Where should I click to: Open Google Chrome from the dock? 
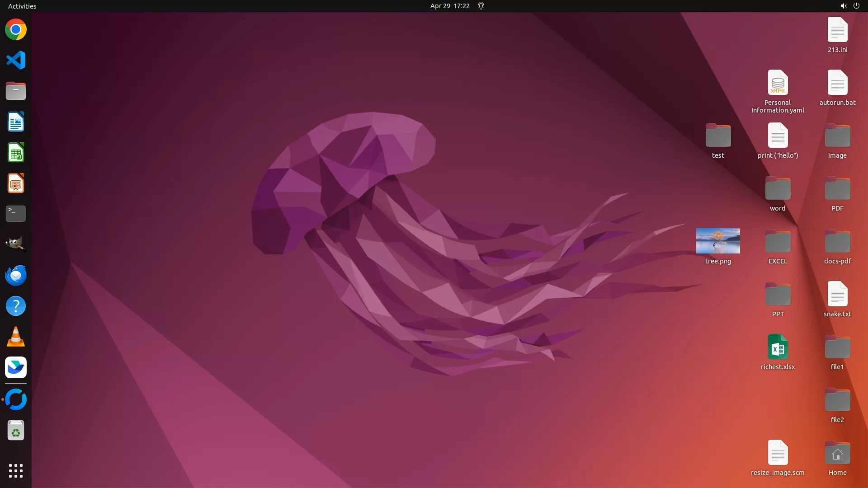point(16,30)
